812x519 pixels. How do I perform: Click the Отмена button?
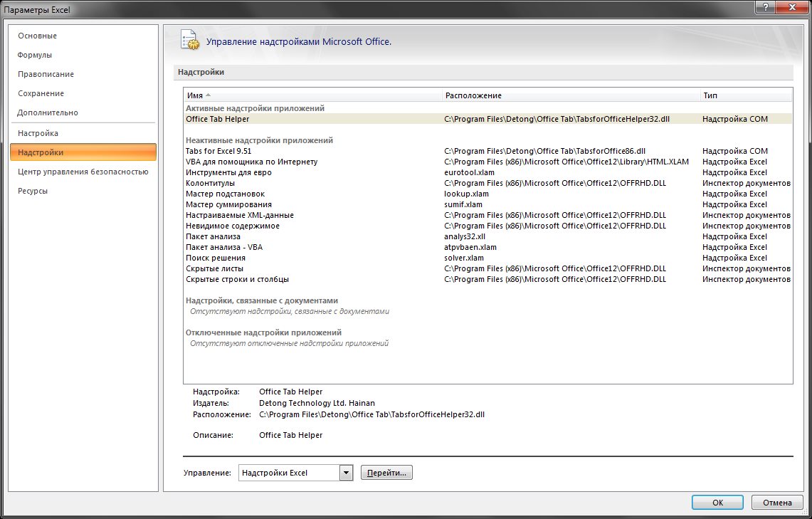[777, 503]
